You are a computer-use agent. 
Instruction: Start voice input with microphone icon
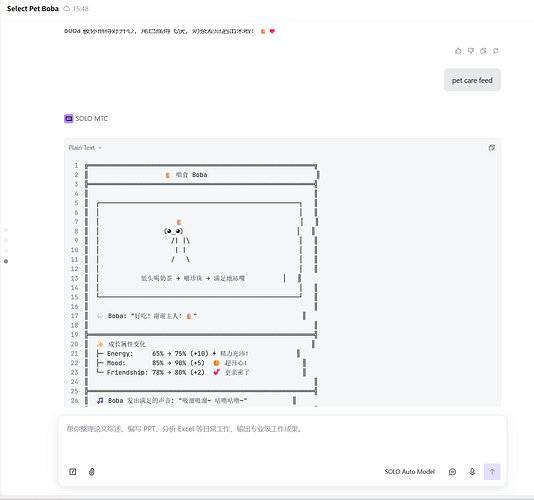pyautogui.click(x=472, y=472)
